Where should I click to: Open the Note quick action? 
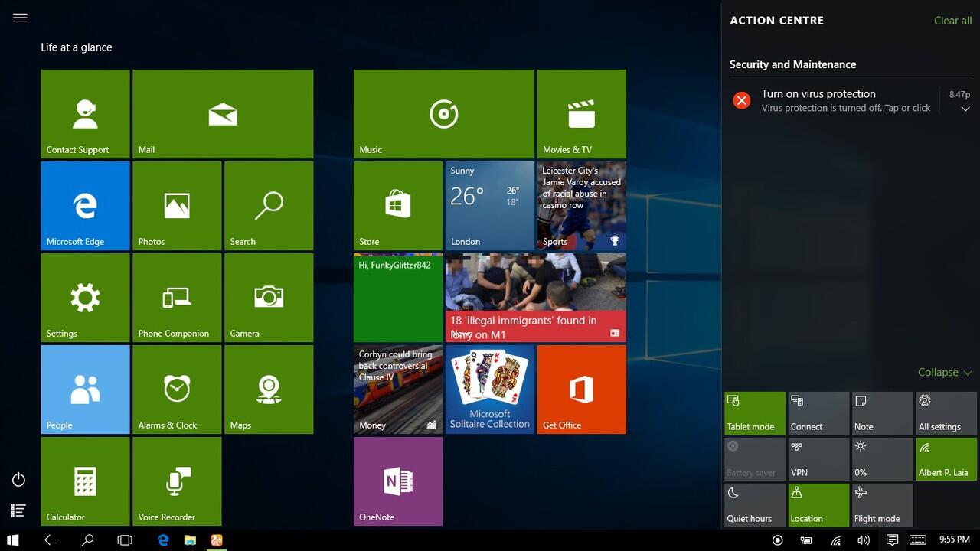(x=882, y=413)
